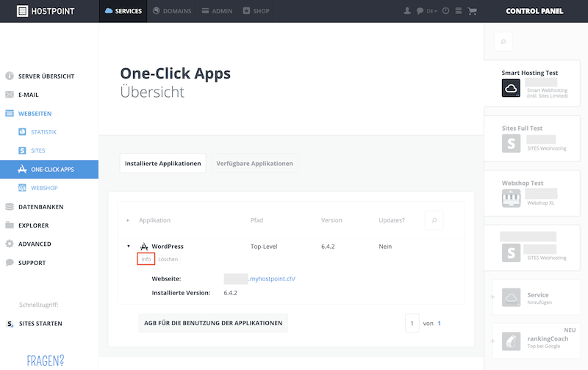Sort by Pfad column header
Screen dimensions: 588x370
(x=257, y=220)
